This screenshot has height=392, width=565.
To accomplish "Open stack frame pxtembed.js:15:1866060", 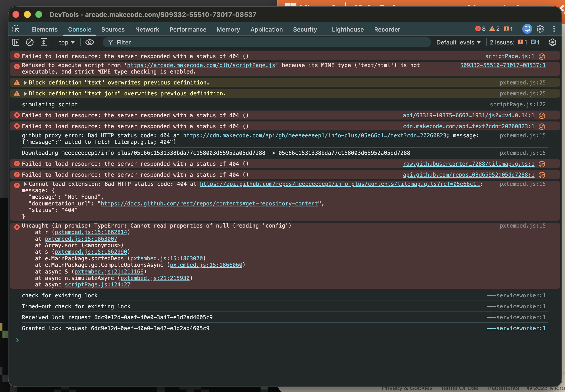I will [x=206, y=265].
